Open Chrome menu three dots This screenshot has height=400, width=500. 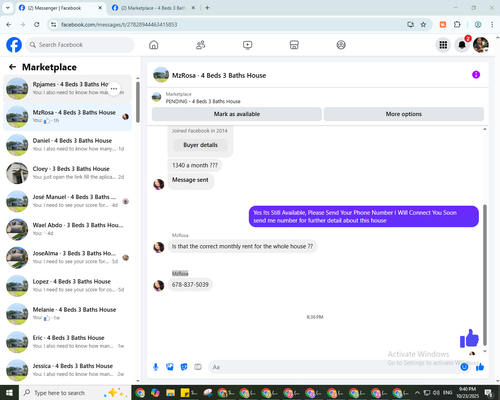[492, 24]
